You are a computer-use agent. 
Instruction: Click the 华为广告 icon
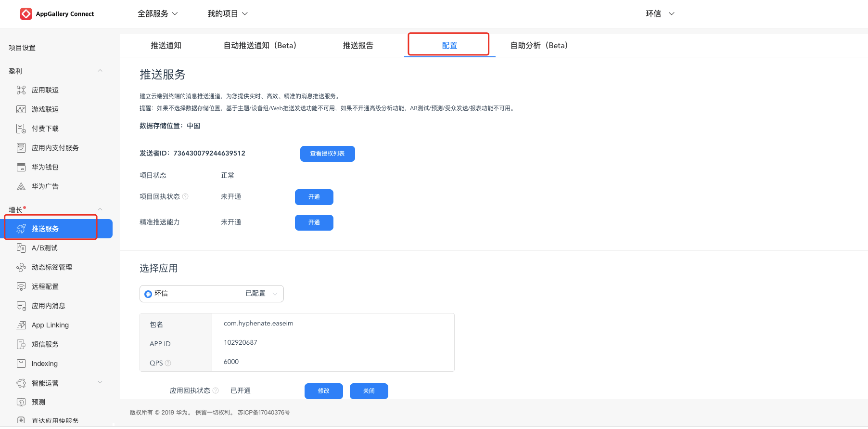point(21,186)
